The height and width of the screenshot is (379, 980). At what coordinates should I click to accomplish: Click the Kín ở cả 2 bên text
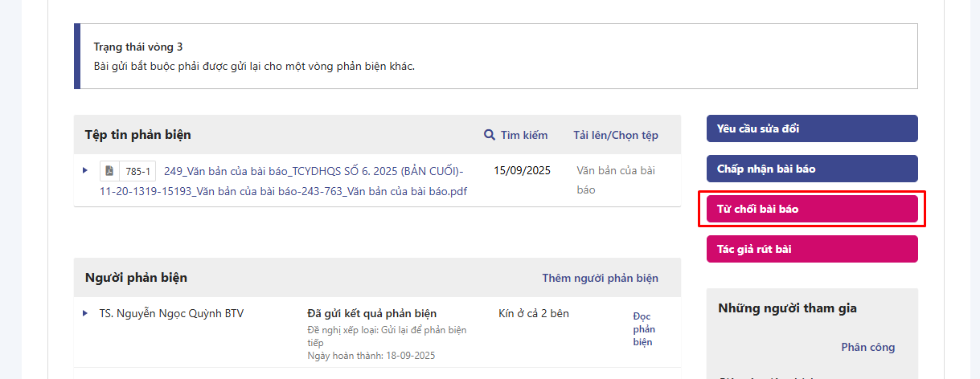[x=533, y=313]
